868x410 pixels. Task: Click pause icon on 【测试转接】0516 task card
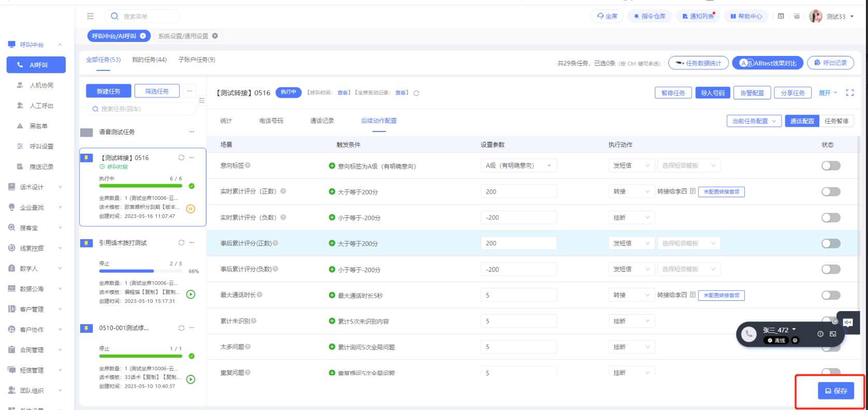(x=190, y=209)
